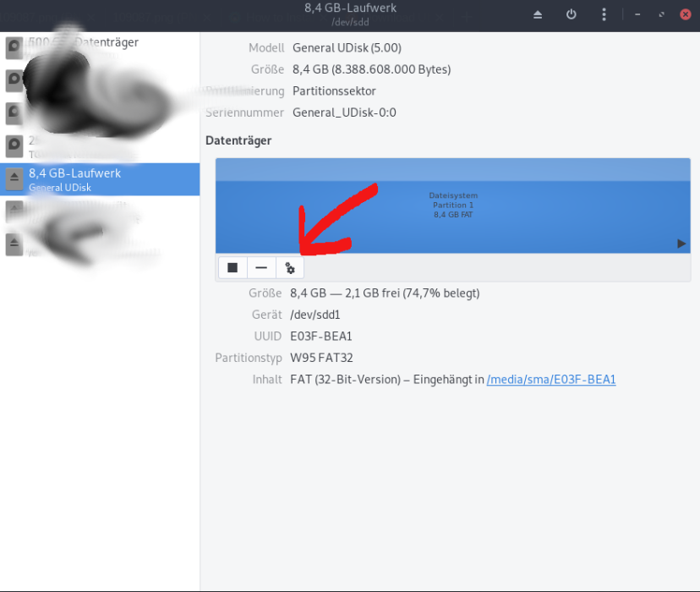Unmount the partition with the square stop button
The height and width of the screenshot is (592, 700).
tap(232, 267)
